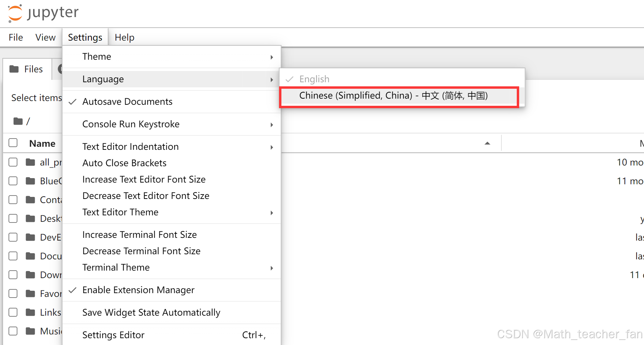The width and height of the screenshot is (644, 345).
Task: Click the DevE folder icon
Action: tap(30, 237)
